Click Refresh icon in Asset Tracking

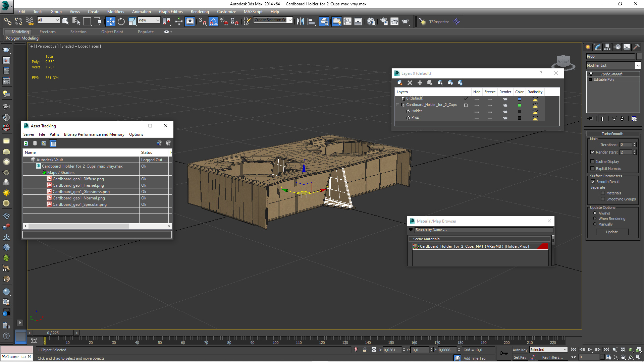click(x=26, y=143)
